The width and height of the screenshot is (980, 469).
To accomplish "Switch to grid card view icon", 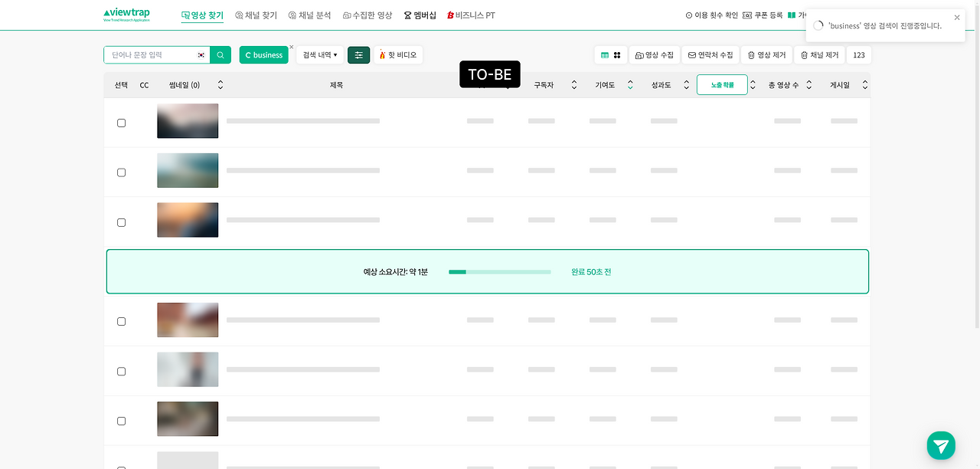I will pos(617,55).
